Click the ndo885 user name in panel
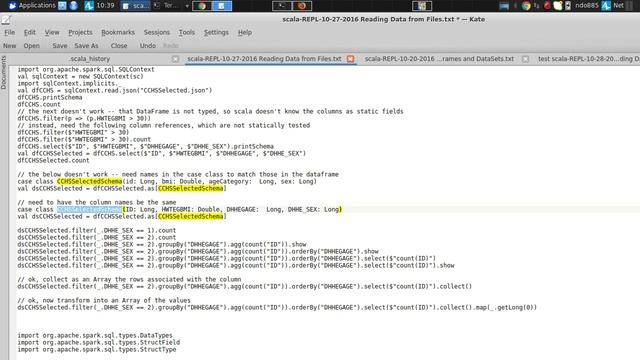This screenshot has width=640, height=360. (x=587, y=6)
